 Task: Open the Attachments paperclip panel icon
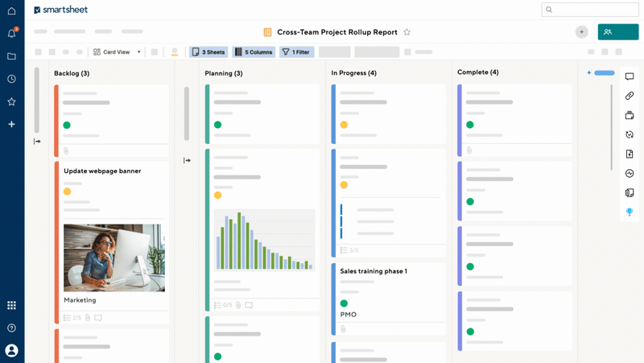630,96
